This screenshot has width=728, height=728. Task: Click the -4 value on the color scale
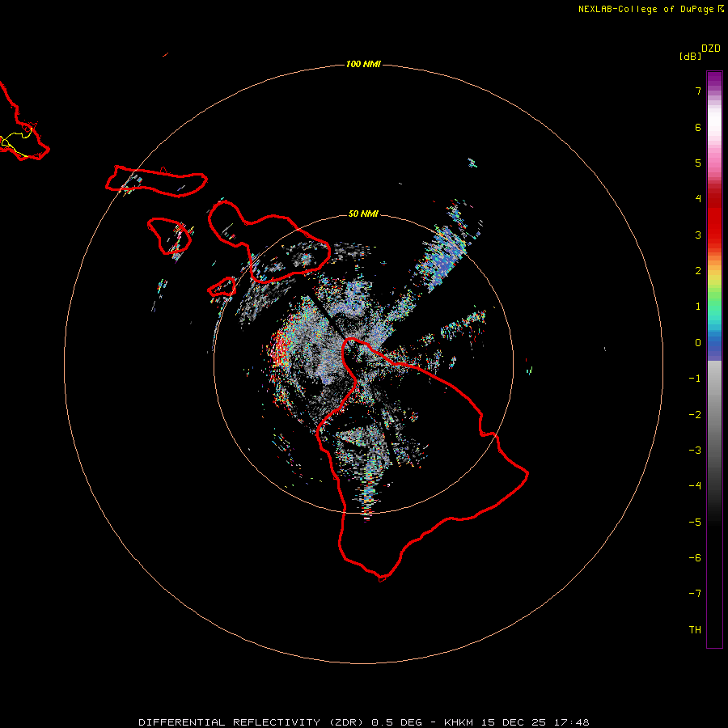(x=695, y=486)
